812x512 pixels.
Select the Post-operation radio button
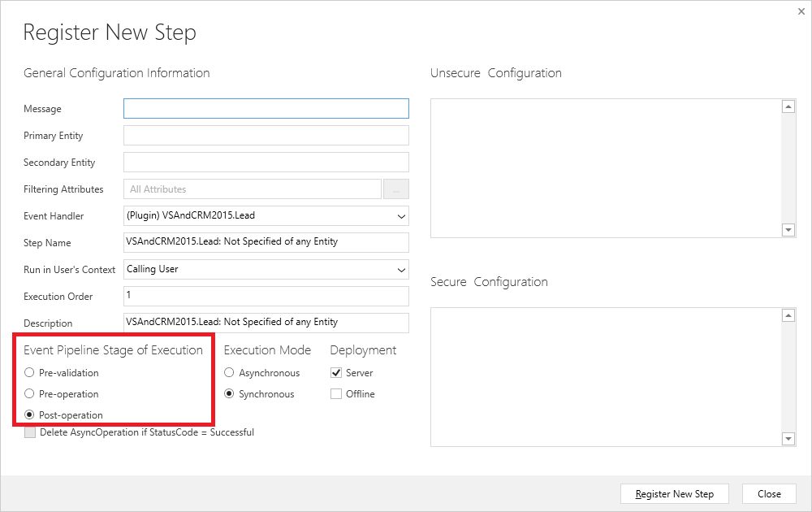point(30,415)
